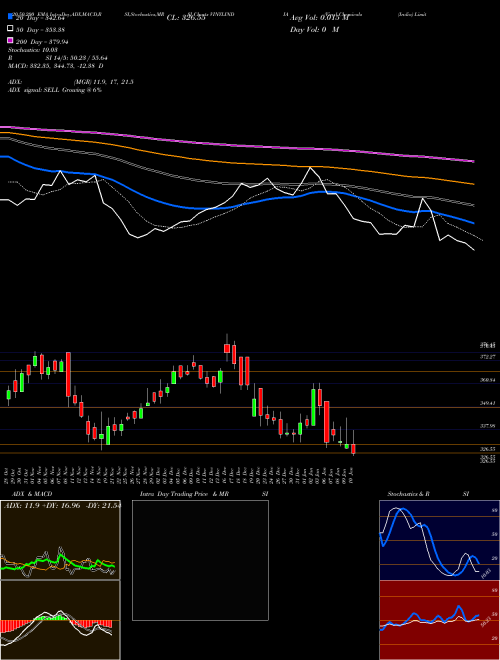Click the right end of the magenta 200-day line

pos(473,161)
